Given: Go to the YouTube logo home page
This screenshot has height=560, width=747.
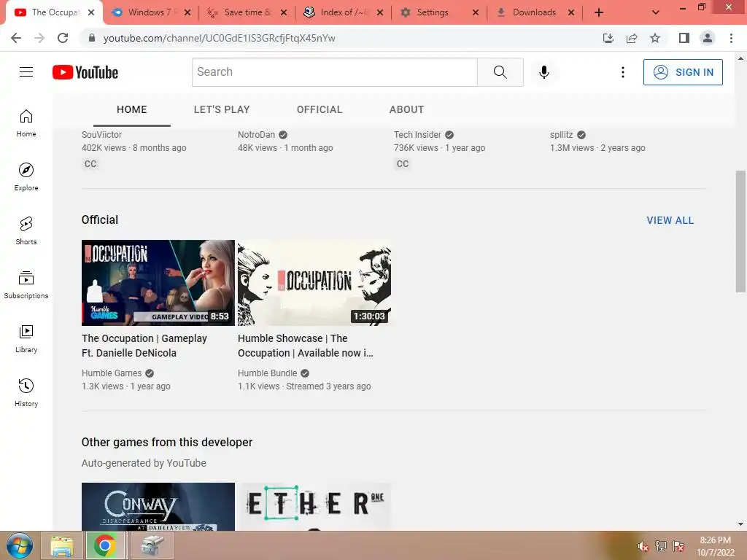Looking at the screenshot, I should click(x=85, y=72).
